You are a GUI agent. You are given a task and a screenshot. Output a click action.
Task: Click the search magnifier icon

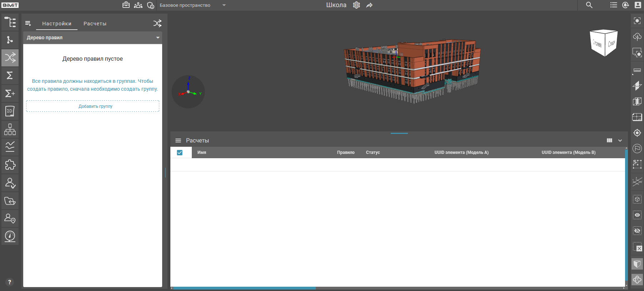tap(589, 5)
